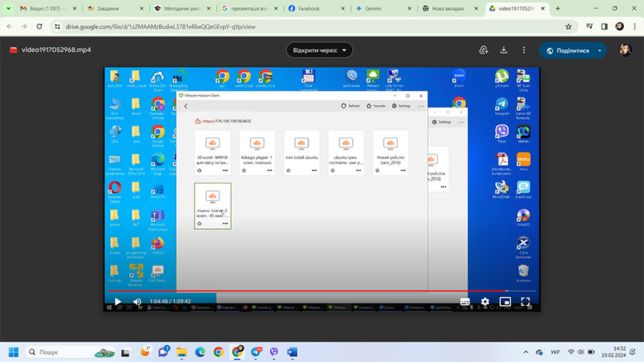This screenshot has height=362, width=644.
Task: Click the Поділитися share button
Action: coord(567,51)
